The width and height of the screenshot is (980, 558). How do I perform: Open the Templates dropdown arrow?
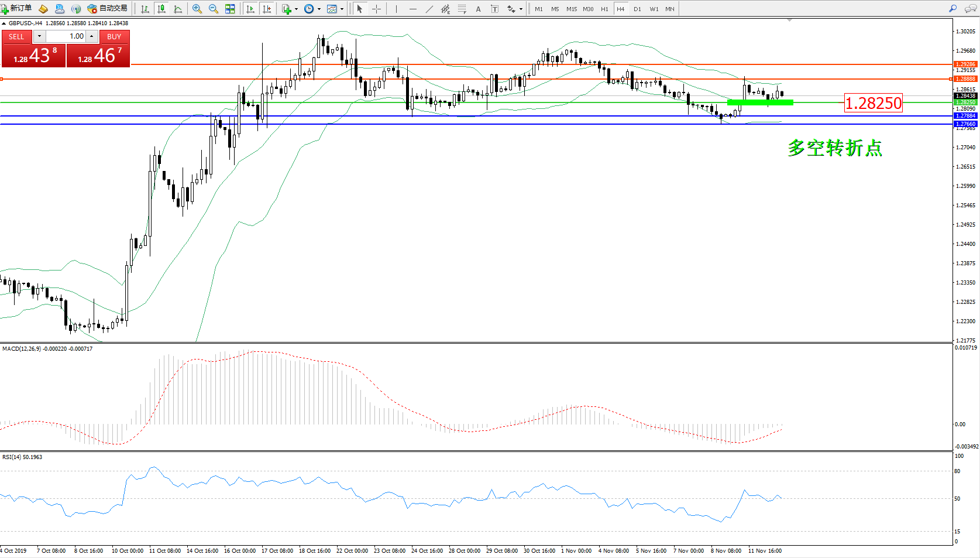pyautogui.click(x=342, y=9)
